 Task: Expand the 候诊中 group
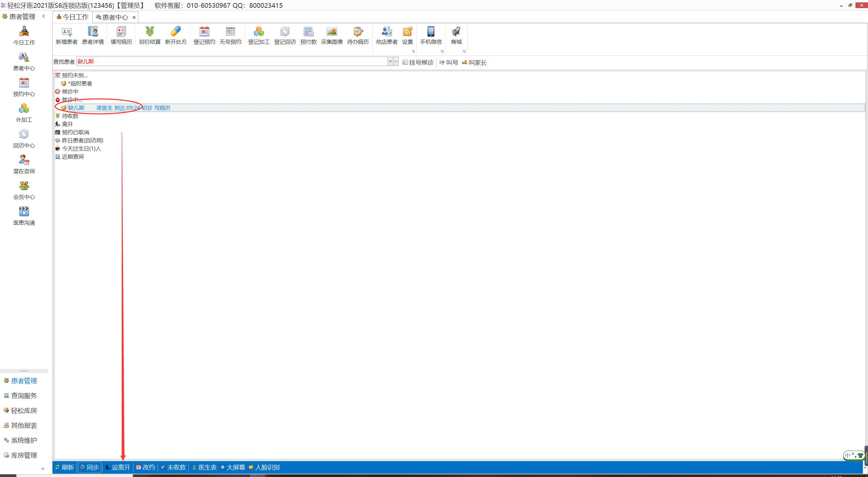coord(67,91)
